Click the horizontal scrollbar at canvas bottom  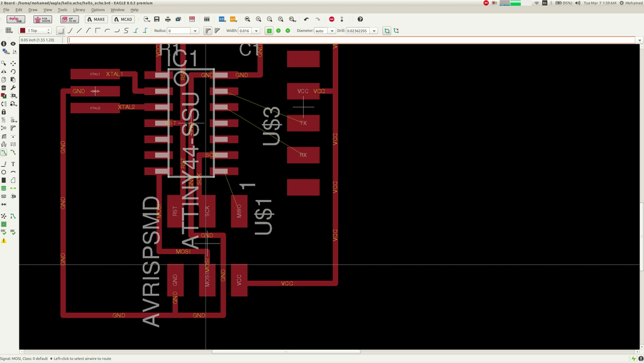point(286,352)
